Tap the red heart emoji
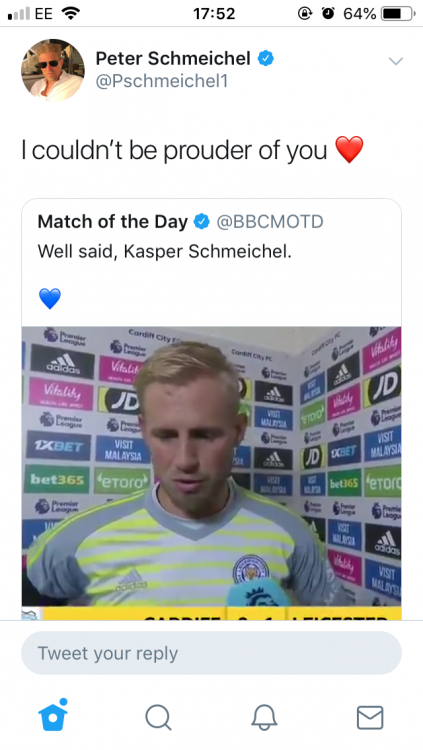 [x=349, y=150]
